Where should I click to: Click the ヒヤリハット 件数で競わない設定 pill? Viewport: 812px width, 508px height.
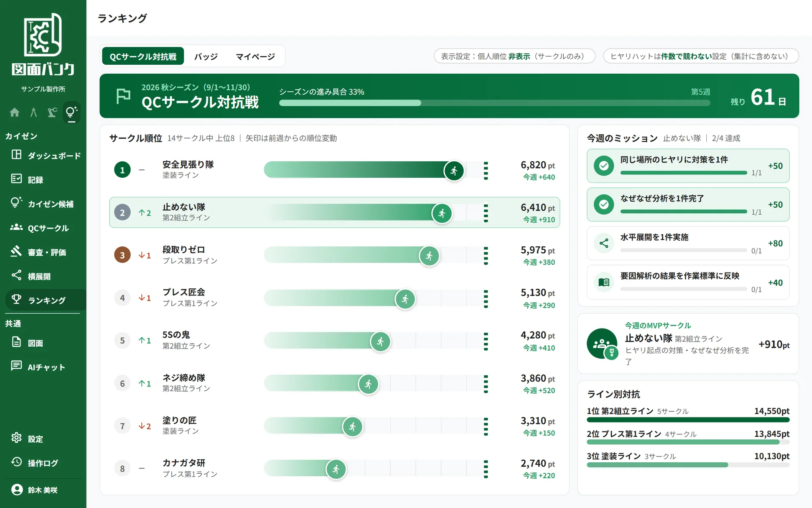(701, 56)
